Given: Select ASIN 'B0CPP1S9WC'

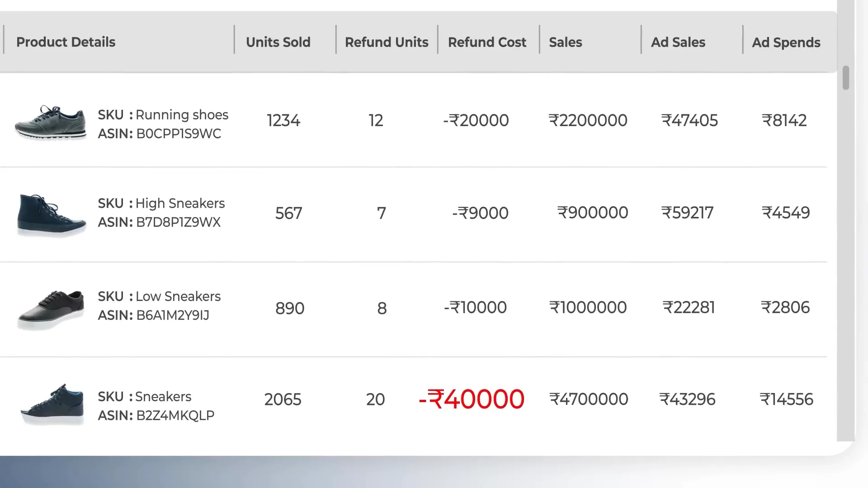Looking at the screenshot, I should pyautogui.click(x=179, y=134).
